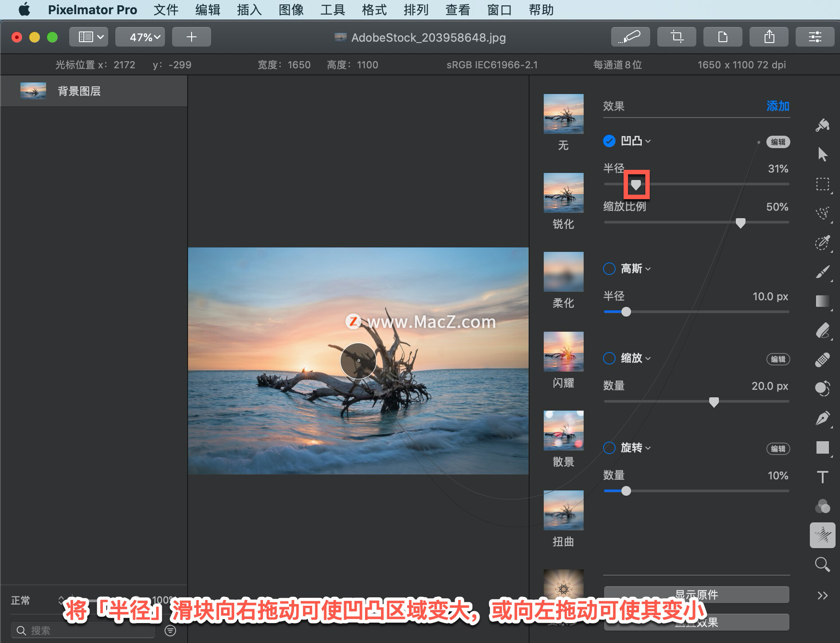Click the Share export icon
The width and height of the screenshot is (840, 643).
tap(769, 37)
